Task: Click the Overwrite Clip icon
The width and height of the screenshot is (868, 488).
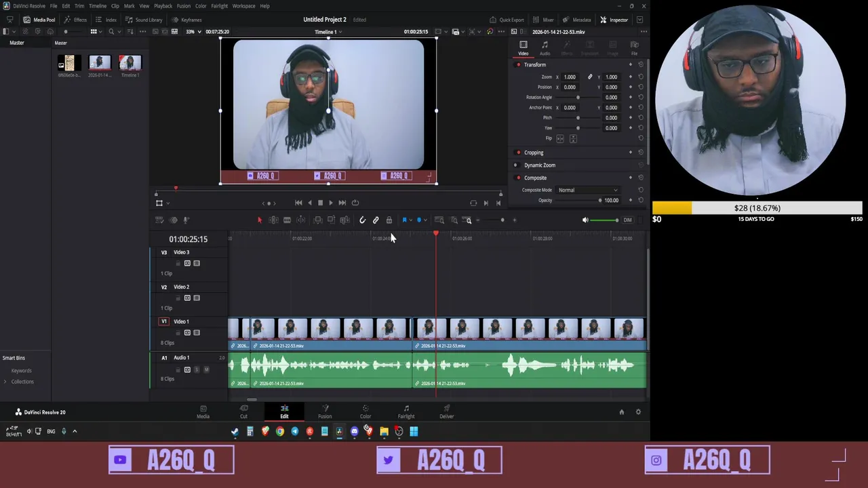Action: [331, 220]
